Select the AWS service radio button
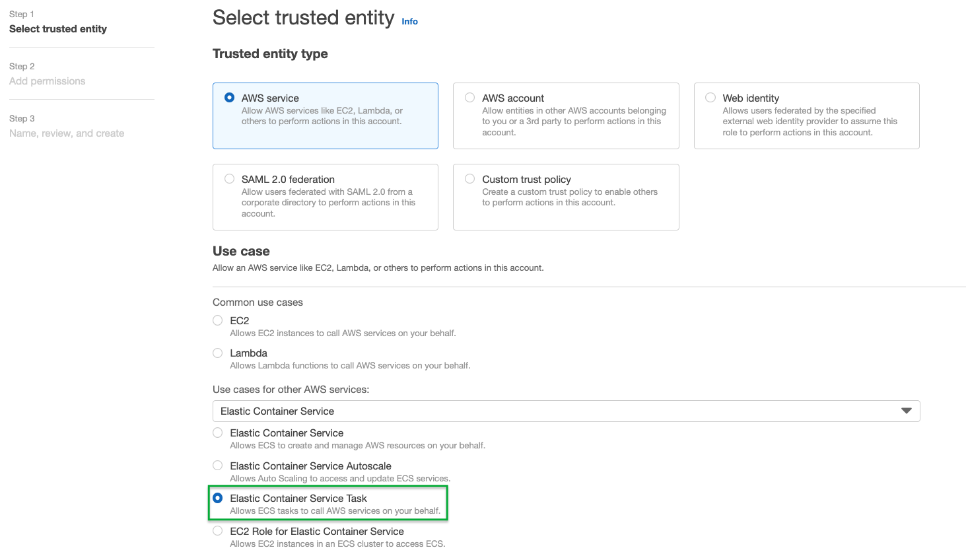966x560 pixels. click(229, 98)
